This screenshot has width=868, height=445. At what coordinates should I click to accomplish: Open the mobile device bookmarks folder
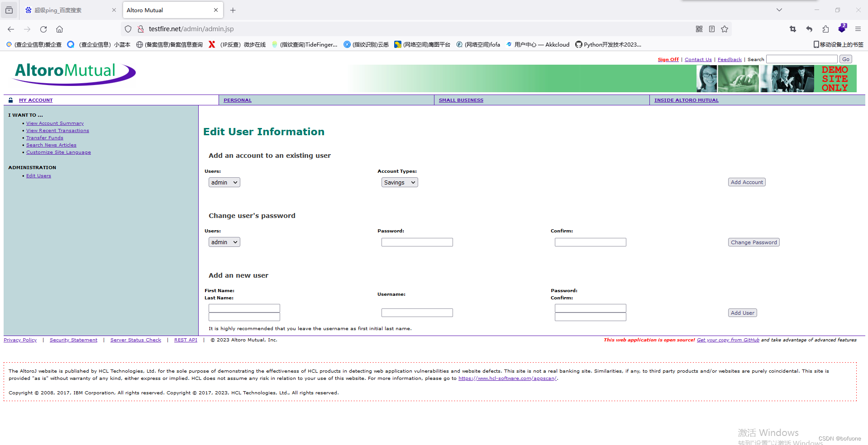coord(839,44)
